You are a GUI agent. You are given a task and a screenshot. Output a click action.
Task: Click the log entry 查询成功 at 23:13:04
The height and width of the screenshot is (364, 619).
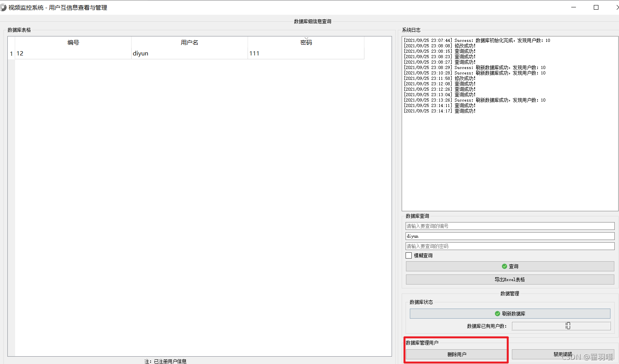click(x=440, y=95)
